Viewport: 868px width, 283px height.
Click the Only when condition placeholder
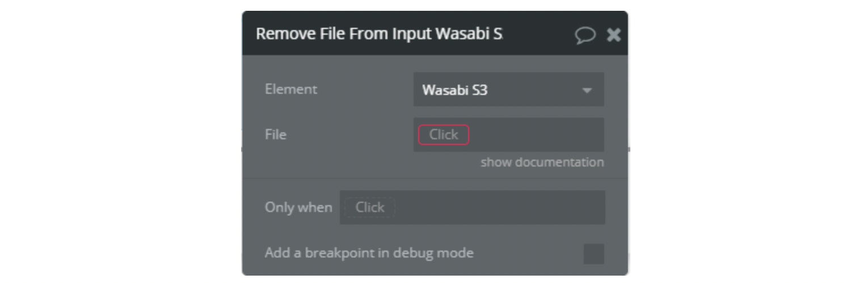369,207
